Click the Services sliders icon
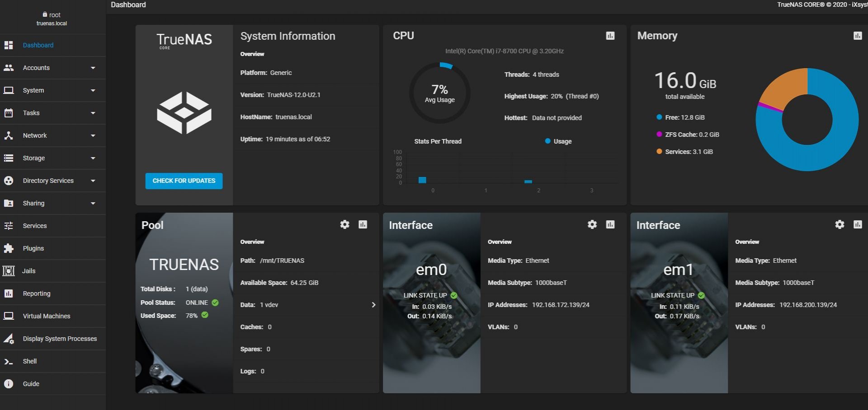Screen dimensions: 868x410 coord(9,226)
